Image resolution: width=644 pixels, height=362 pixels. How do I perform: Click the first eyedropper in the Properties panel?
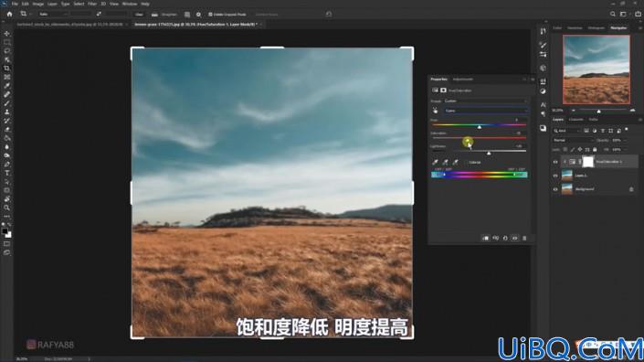click(x=436, y=163)
